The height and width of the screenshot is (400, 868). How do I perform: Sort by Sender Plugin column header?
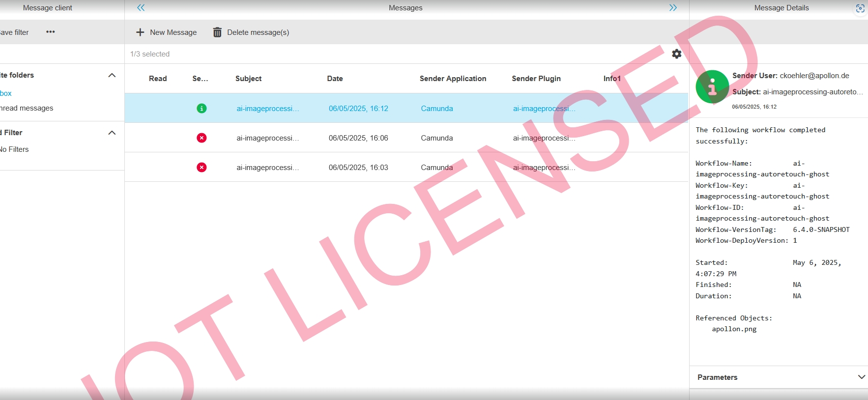point(536,79)
